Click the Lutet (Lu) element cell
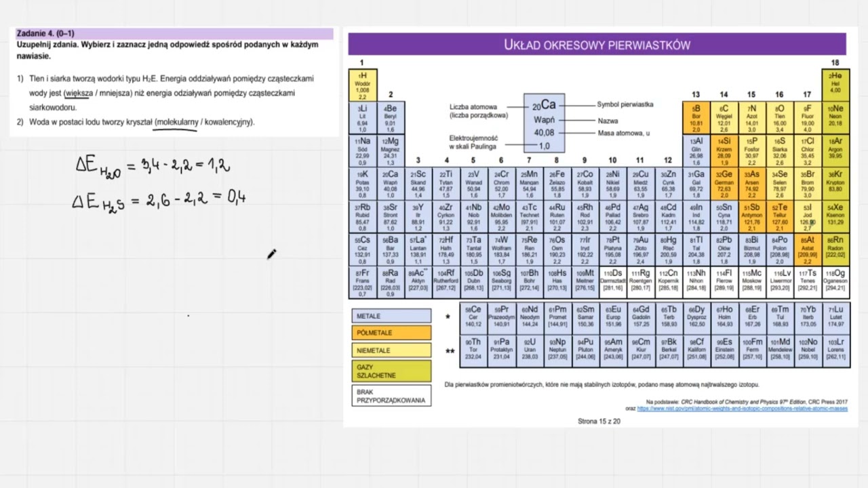Image resolution: width=868 pixels, height=488 pixels. [835, 319]
